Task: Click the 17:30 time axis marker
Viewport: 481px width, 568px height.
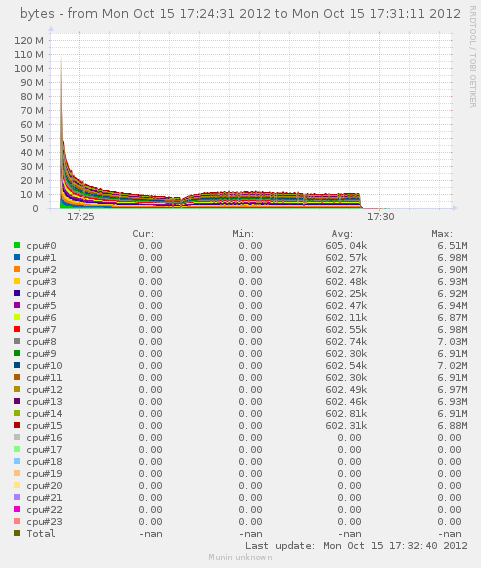Action: pyautogui.click(x=380, y=217)
